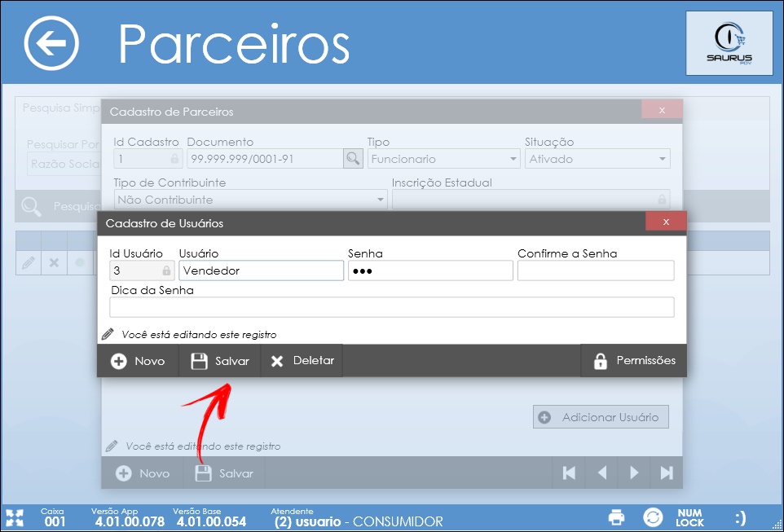Delete the user with the Deletar button
Image resolution: width=784 pixels, height=532 pixels.
tap(302, 361)
